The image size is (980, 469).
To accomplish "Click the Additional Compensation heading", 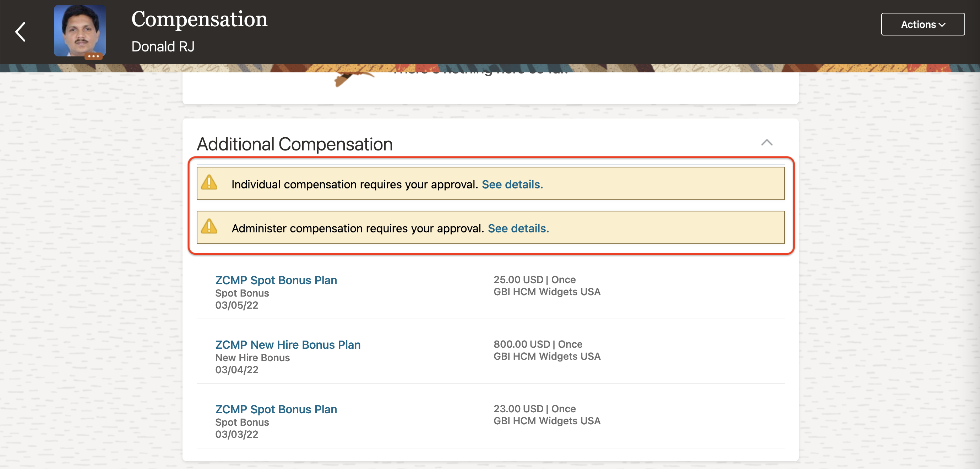I will pyautogui.click(x=294, y=144).
